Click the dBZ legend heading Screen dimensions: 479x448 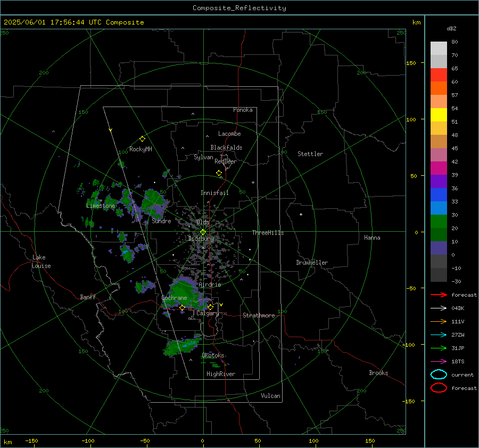pyautogui.click(x=451, y=28)
